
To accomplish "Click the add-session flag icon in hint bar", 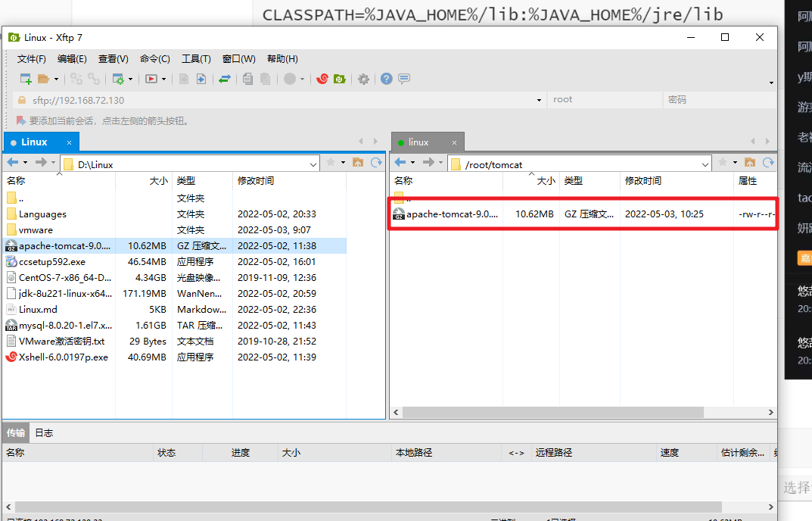I will pos(20,121).
